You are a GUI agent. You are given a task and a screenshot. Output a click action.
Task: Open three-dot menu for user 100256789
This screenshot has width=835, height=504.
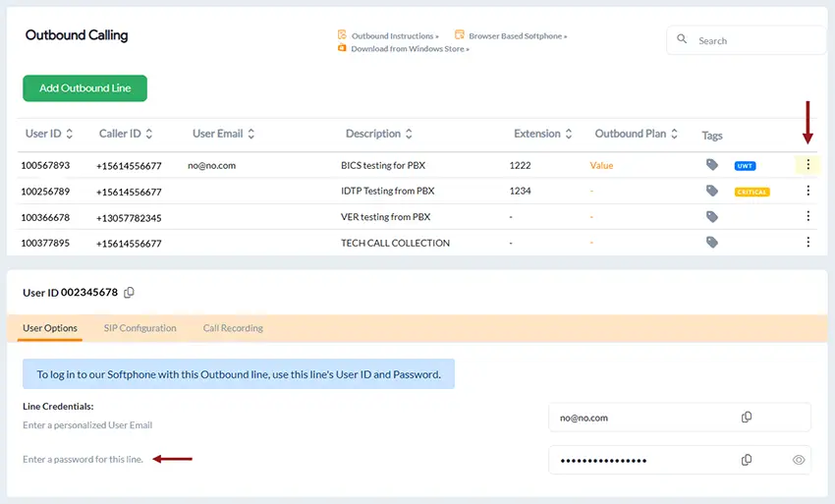pos(807,191)
